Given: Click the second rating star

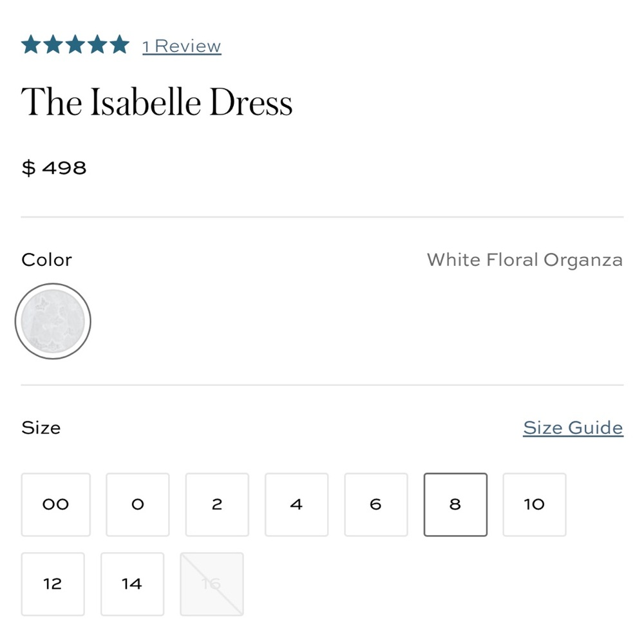Looking at the screenshot, I should pos(54,44).
